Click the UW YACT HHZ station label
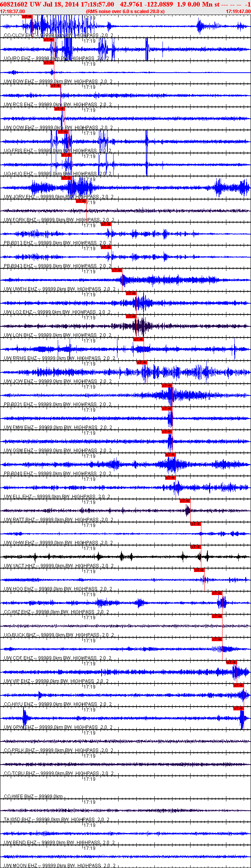Image resolution: width=251 pixels, height=868 pixels. pos(20,566)
